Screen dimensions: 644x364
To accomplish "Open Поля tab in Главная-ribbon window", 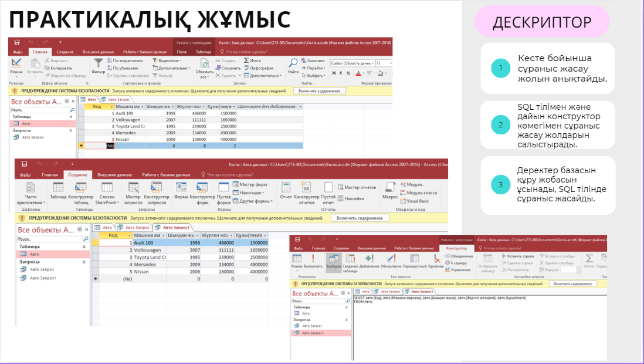I will point(182,52).
